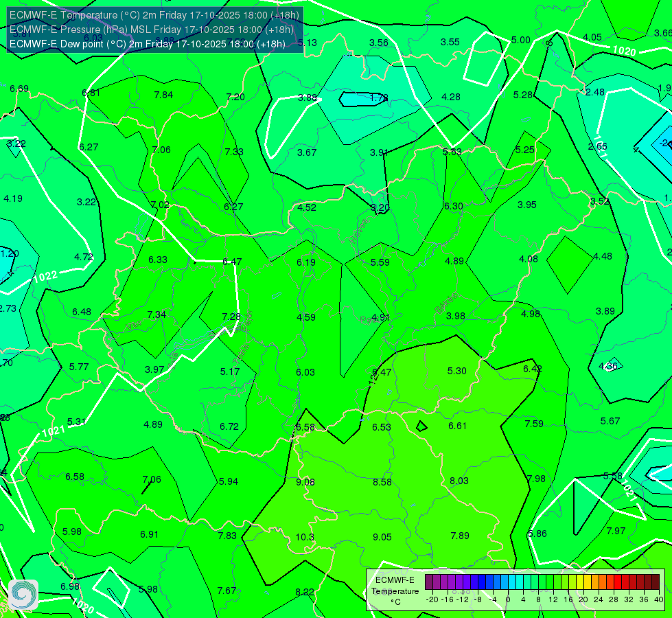
Task: Click the 7.98 temperature value
Action: click(536, 479)
